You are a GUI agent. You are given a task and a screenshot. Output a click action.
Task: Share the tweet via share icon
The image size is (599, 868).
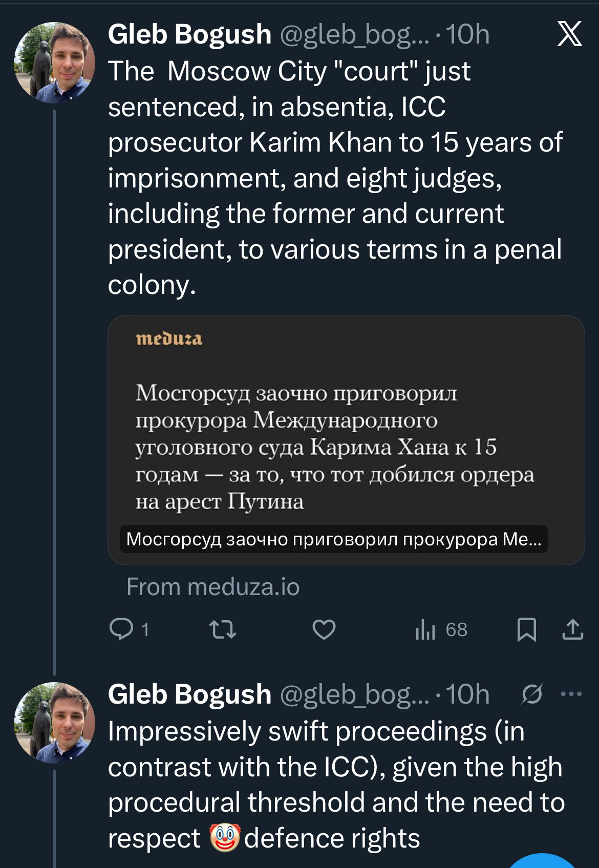tap(572, 629)
